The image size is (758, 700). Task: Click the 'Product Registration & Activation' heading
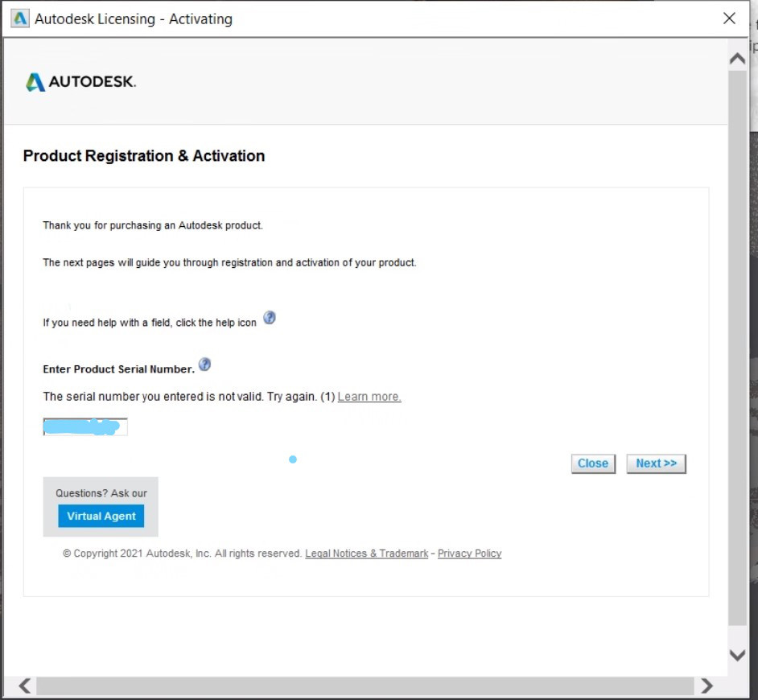[x=144, y=155]
